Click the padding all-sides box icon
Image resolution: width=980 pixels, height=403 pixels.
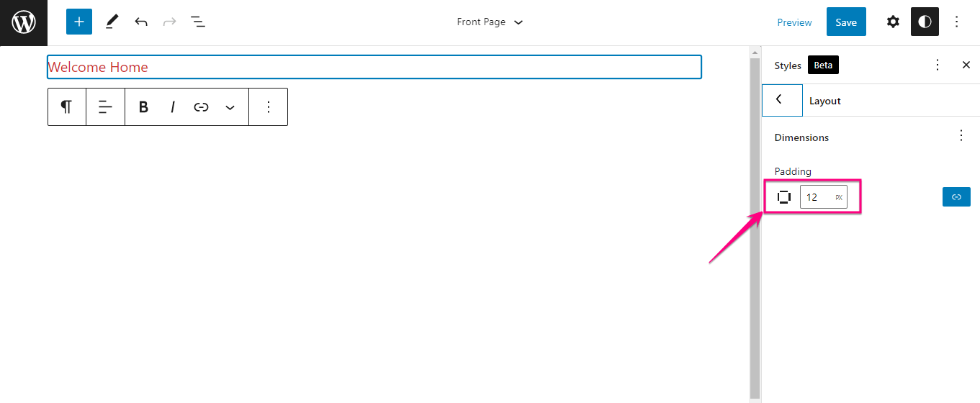pos(784,197)
